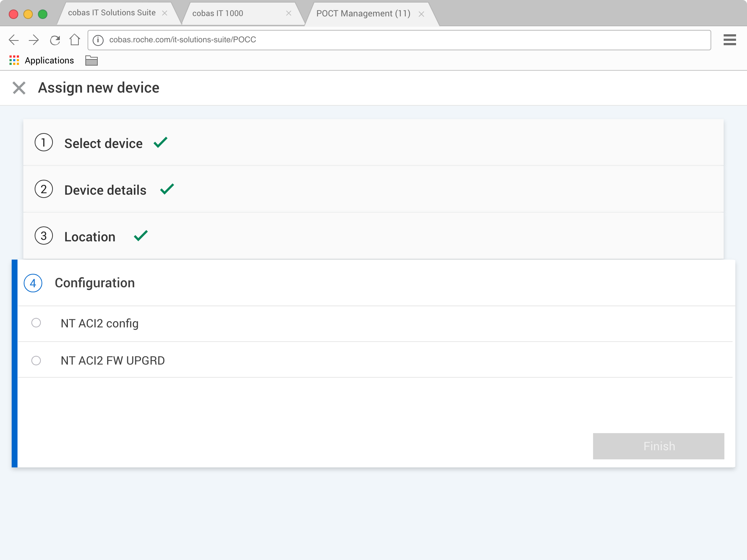Click the browser back arrow
Viewport: 747px width, 560px height.
13,40
